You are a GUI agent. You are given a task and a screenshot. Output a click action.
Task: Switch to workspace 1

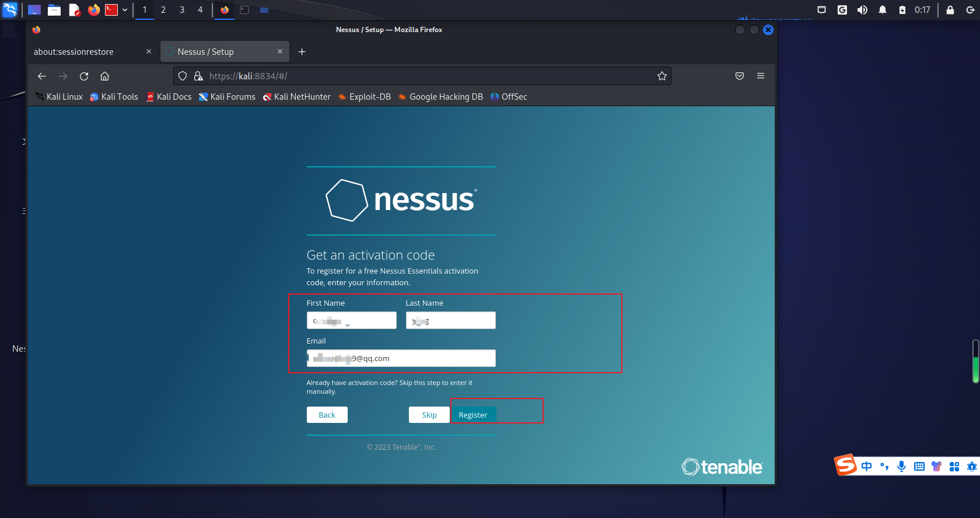[x=145, y=10]
